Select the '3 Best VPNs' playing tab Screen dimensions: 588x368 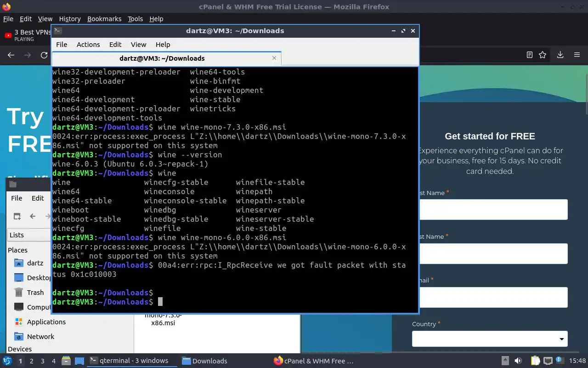[x=28, y=35]
